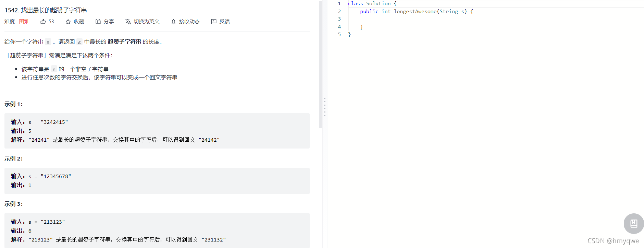Click the input string "12345678"
Screen dimensions: 644x248
(56, 176)
